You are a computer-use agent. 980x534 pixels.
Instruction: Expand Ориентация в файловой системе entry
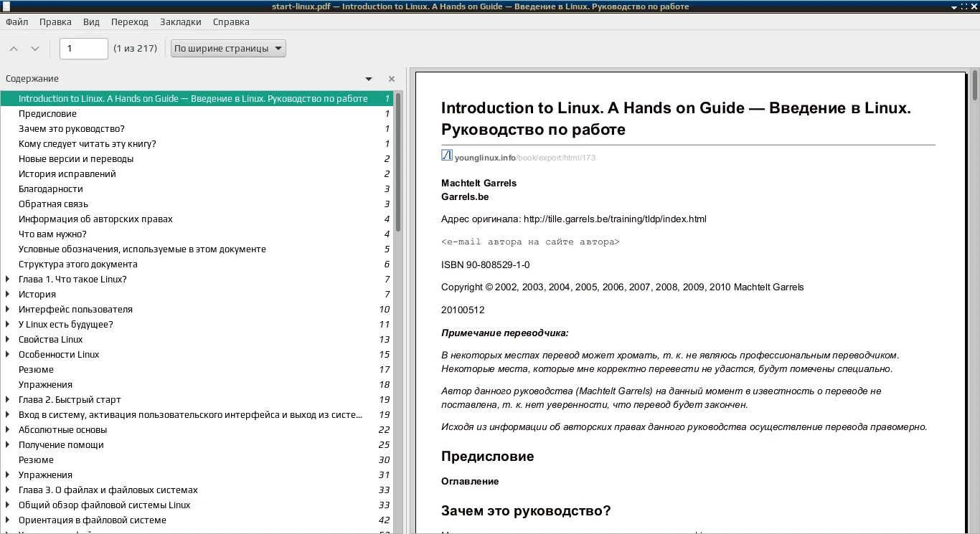(8, 520)
